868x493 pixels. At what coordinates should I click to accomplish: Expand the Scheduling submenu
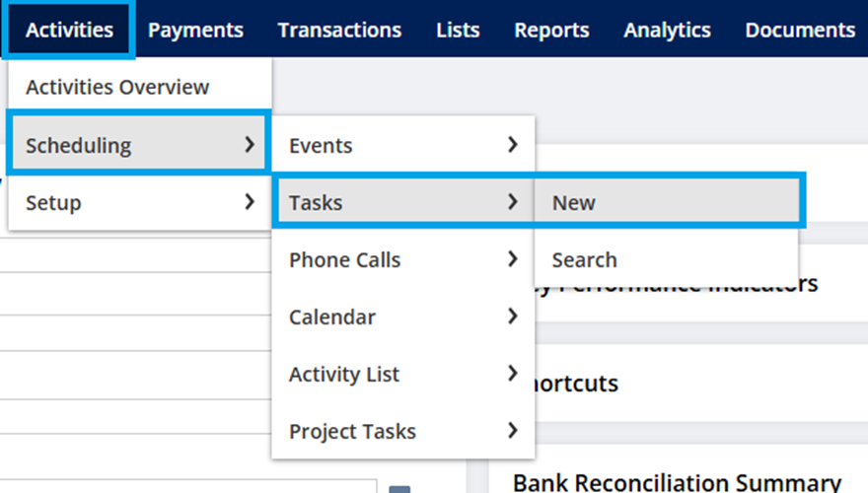(138, 145)
